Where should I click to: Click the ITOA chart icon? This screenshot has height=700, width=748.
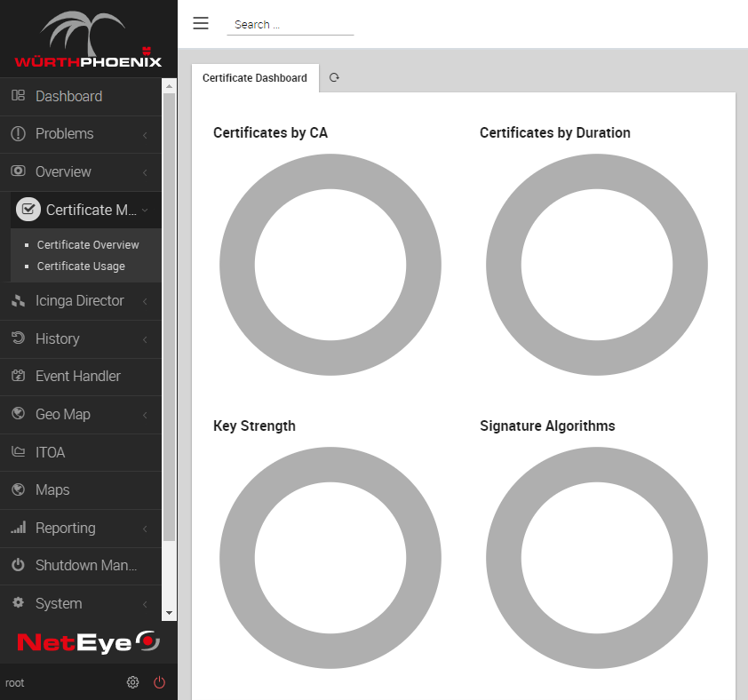[x=18, y=451]
